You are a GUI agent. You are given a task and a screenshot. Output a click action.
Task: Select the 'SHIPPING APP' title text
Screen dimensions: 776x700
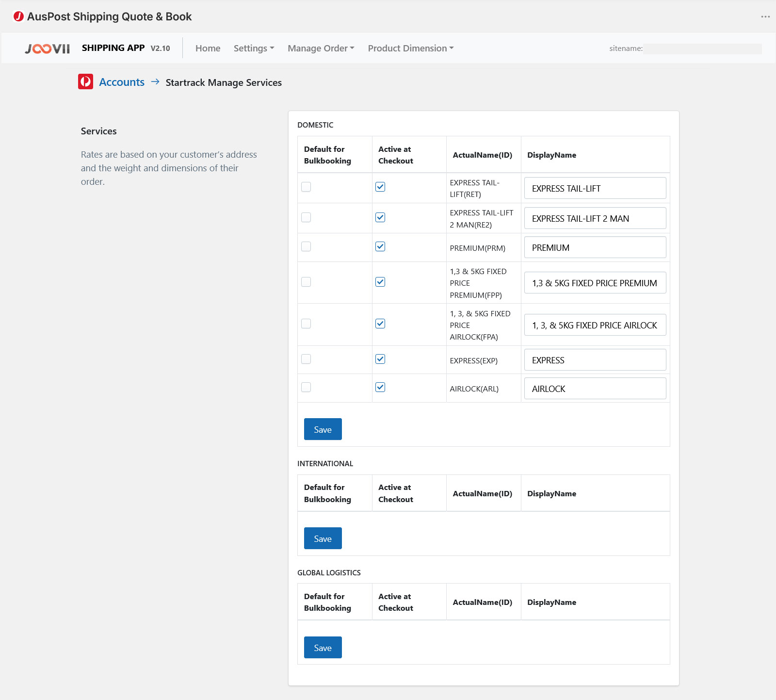point(113,48)
